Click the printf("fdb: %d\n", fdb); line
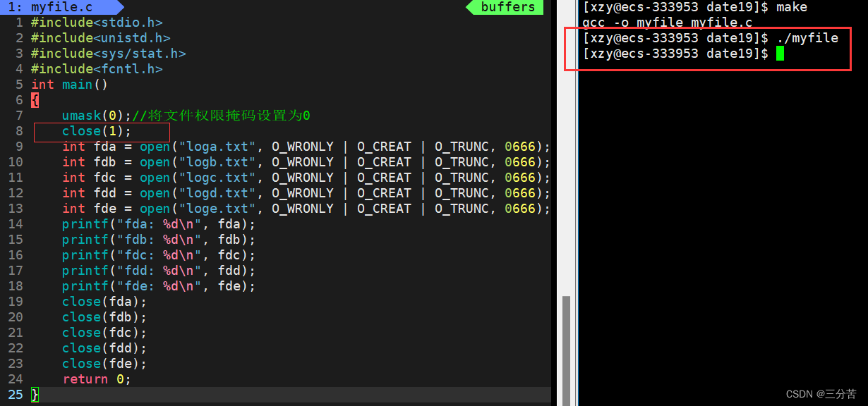Screen dimensions: 868x406 click(159, 240)
